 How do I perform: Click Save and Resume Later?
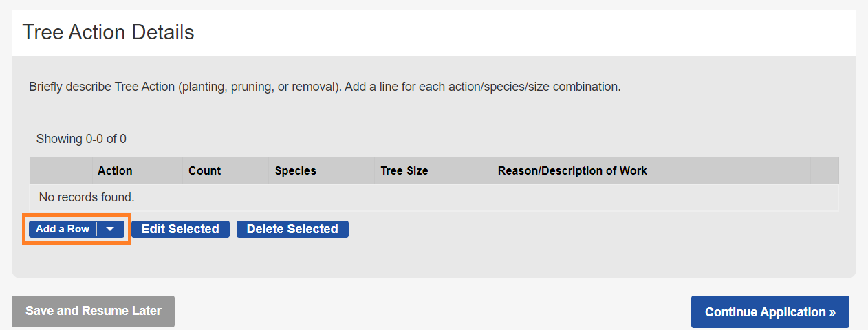point(94,311)
